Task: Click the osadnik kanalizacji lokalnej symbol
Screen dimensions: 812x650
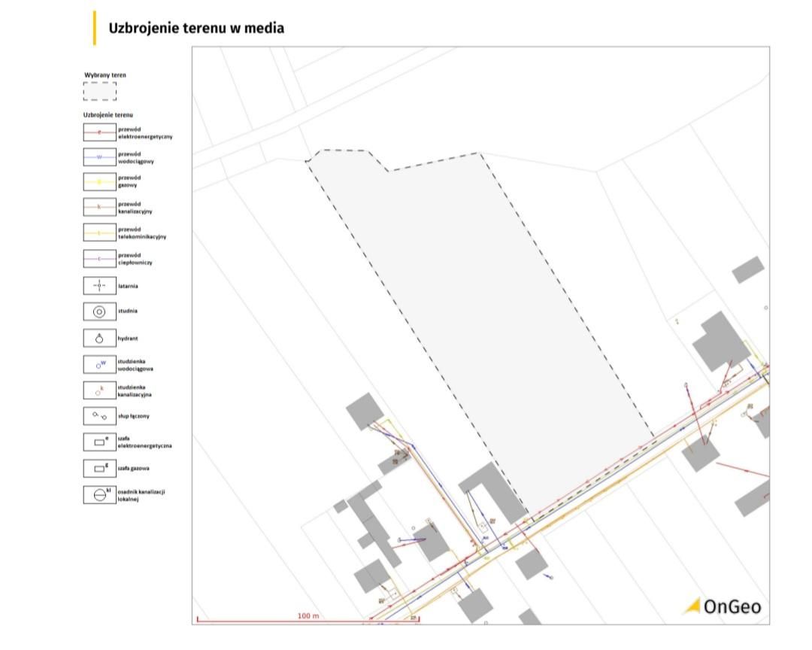Action: point(99,495)
